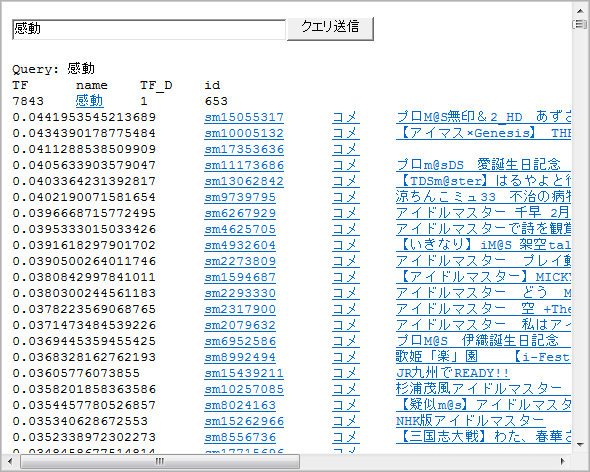The width and height of the screenshot is (590, 472).
Task: Open title link 【アイマス×Genesis】
Action: (484, 133)
